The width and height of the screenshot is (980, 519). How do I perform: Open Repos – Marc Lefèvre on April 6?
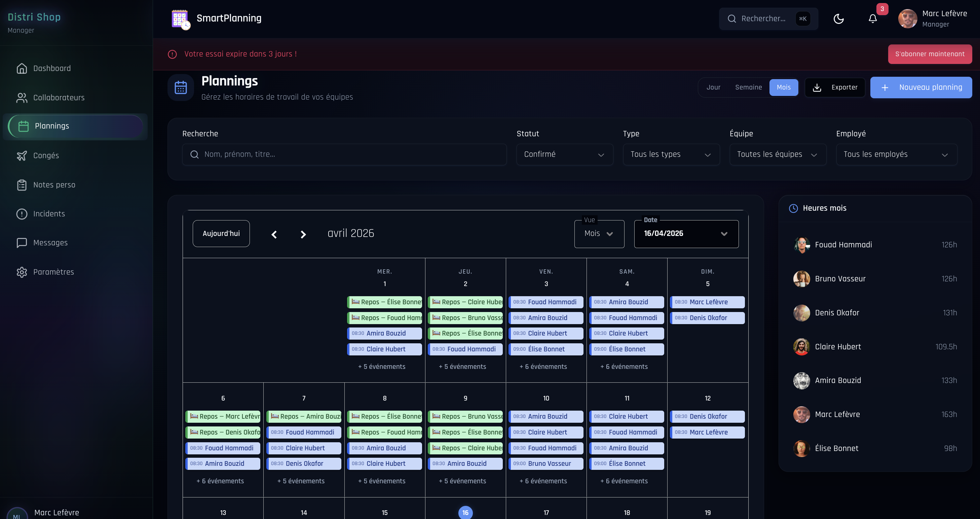coord(223,417)
